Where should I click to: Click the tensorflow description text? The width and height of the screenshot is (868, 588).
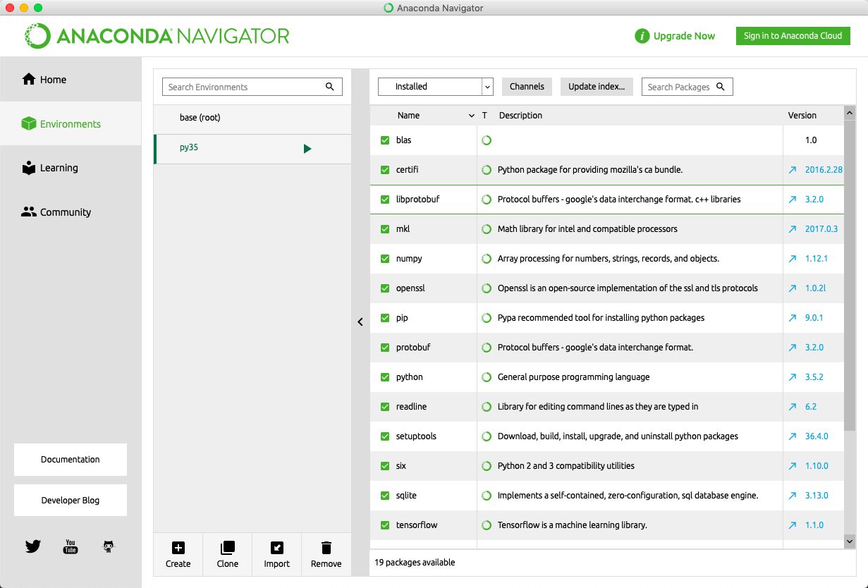point(573,525)
